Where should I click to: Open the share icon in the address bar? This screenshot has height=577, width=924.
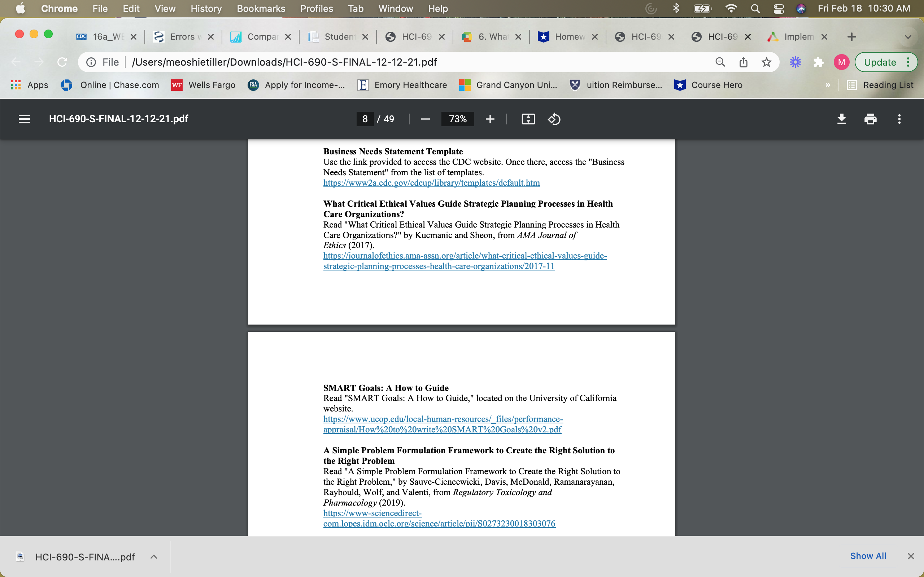[x=743, y=62]
